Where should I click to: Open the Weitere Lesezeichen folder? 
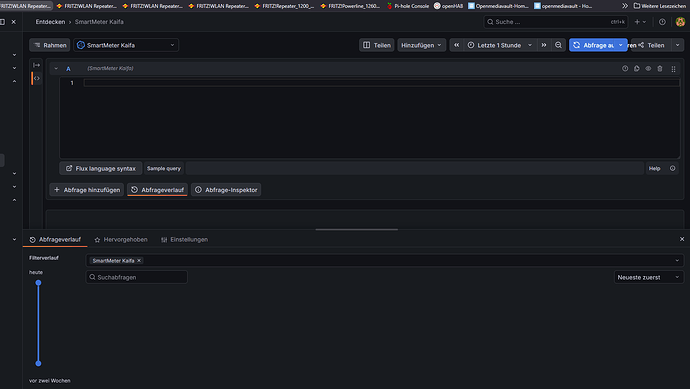point(660,6)
